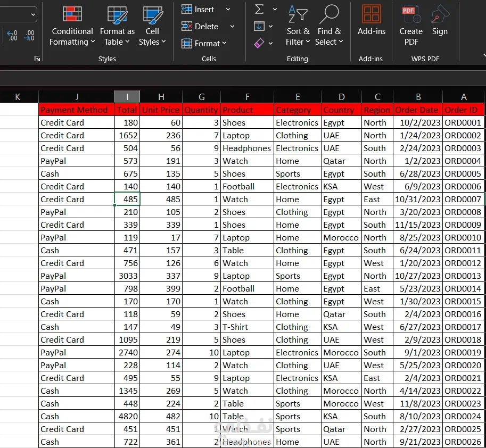Viewport: 486px width, 448px height.
Task: Click the Add-ins button
Action: point(371,20)
